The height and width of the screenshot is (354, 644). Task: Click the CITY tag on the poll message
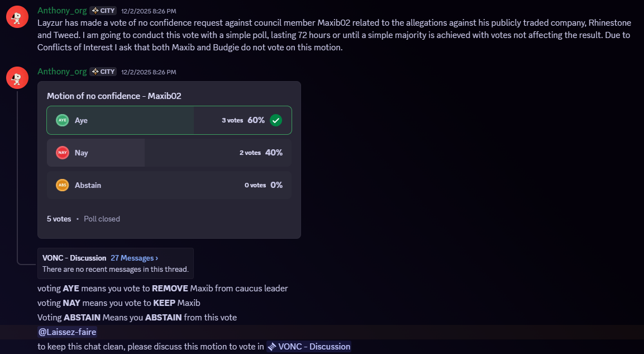point(103,72)
